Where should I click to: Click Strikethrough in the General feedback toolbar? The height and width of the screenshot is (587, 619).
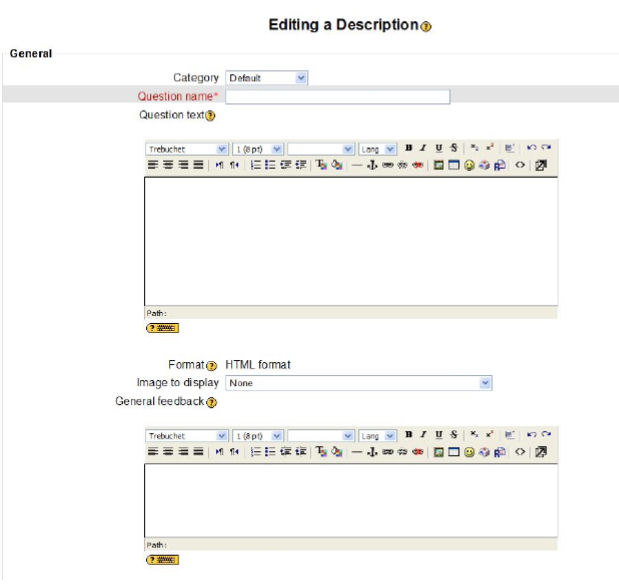(x=453, y=436)
